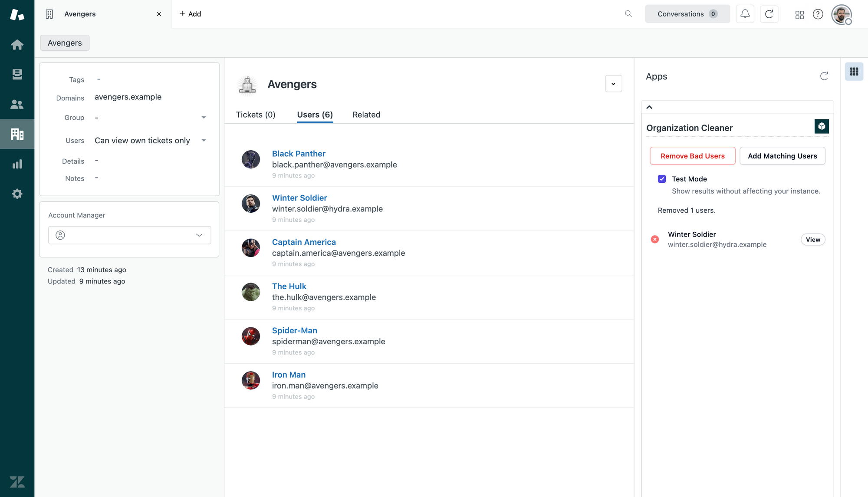
Task: Collapse the Organization Cleaner app
Action: click(x=649, y=107)
